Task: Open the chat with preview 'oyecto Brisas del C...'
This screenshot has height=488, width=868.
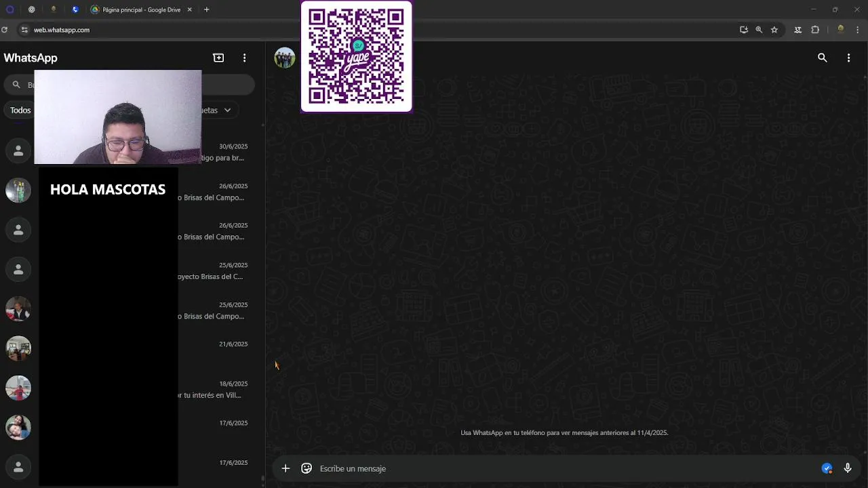Action: (x=129, y=270)
